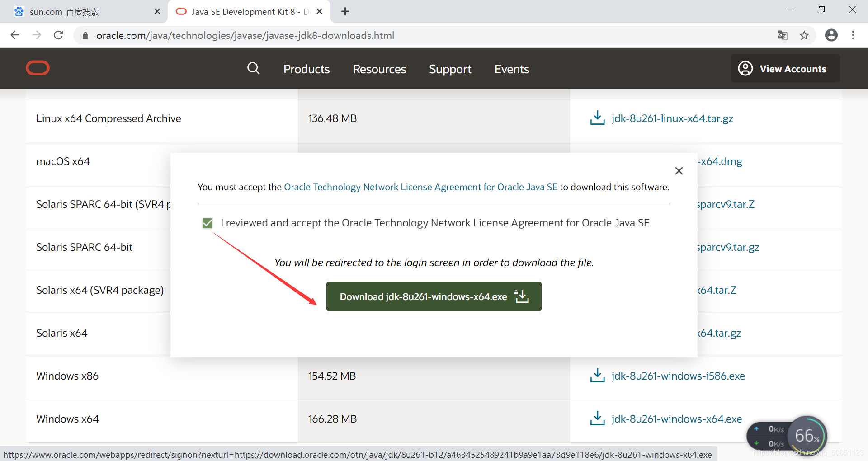Viewport: 868px width, 461px height.
Task: Open the Chrome three-dot menu
Action: pos(853,35)
